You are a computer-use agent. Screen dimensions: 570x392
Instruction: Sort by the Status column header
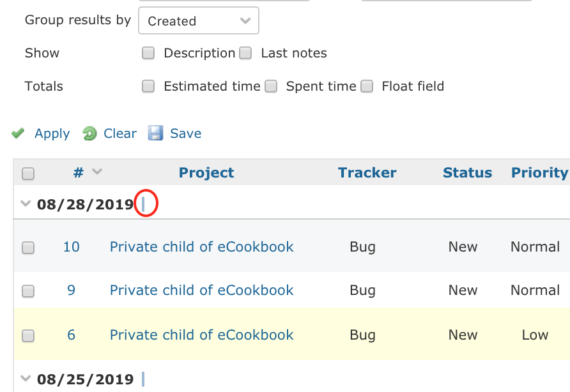point(467,172)
